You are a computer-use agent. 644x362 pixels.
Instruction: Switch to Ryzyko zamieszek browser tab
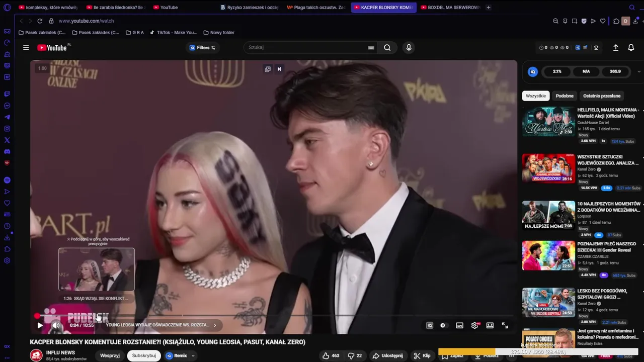pyautogui.click(x=249, y=8)
